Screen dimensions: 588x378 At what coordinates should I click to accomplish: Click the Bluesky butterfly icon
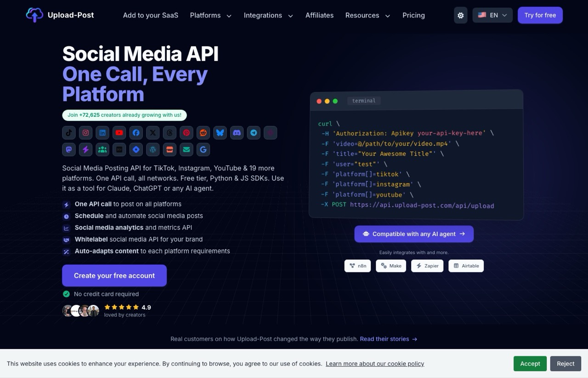220,133
